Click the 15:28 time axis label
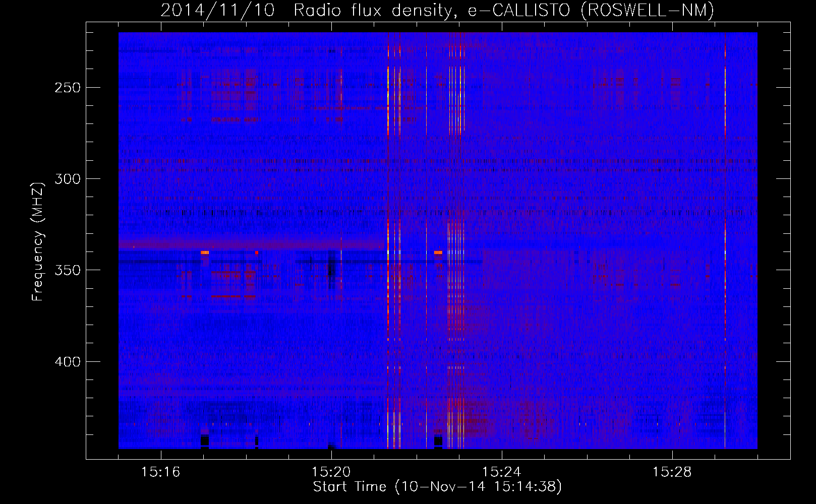The height and width of the screenshot is (504, 816). click(x=672, y=472)
